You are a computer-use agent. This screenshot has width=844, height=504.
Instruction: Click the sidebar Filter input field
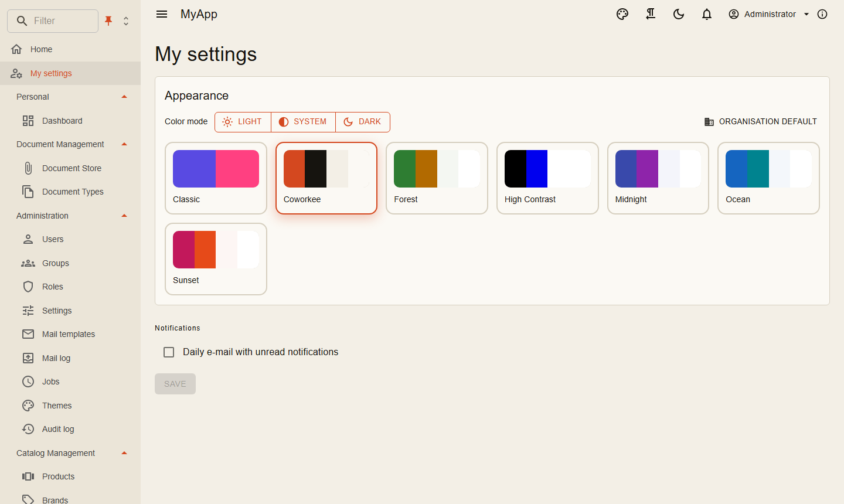(53, 21)
